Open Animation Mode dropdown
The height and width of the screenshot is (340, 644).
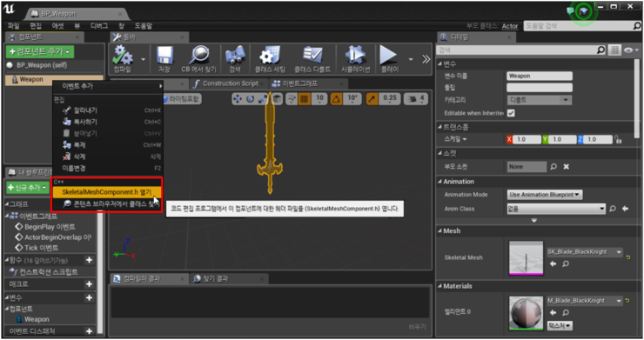pos(545,194)
